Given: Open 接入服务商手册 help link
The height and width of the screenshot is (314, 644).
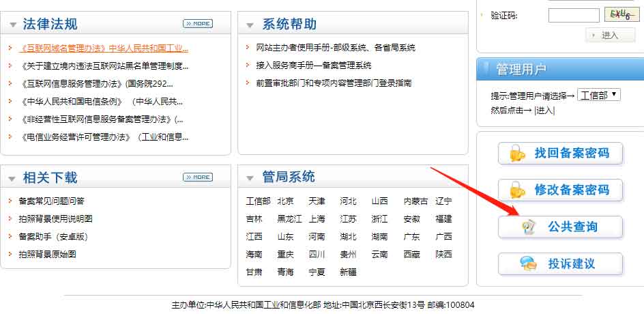Looking at the screenshot, I should (314, 66).
